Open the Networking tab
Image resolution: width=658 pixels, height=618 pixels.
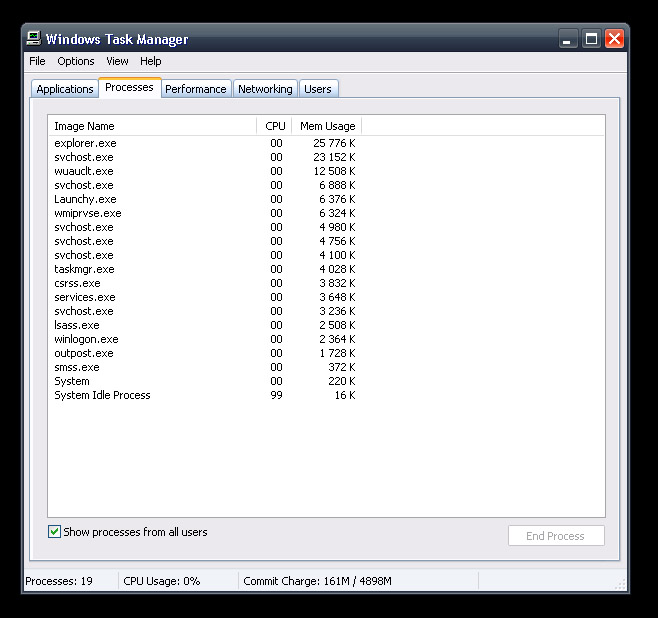point(265,89)
